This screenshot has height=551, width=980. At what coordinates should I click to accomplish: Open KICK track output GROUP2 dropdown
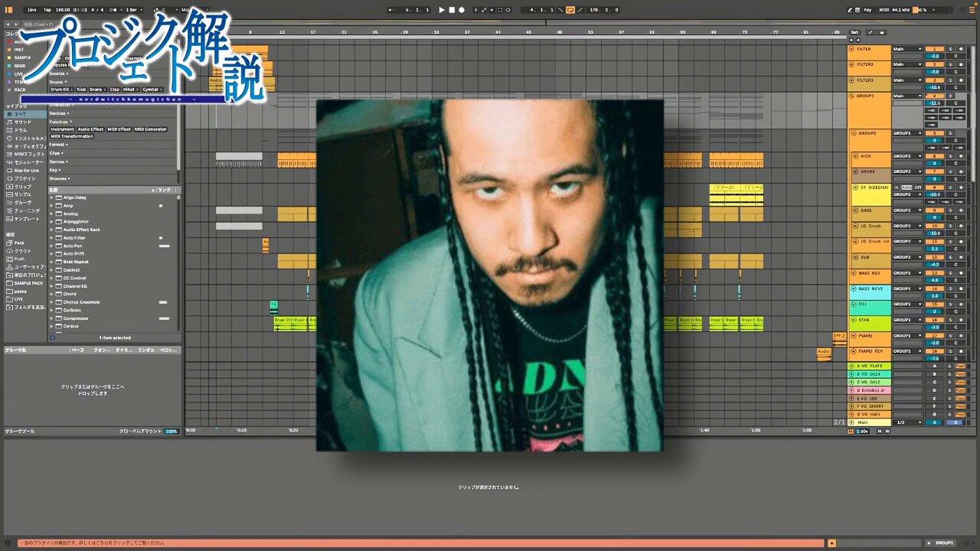(907, 156)
